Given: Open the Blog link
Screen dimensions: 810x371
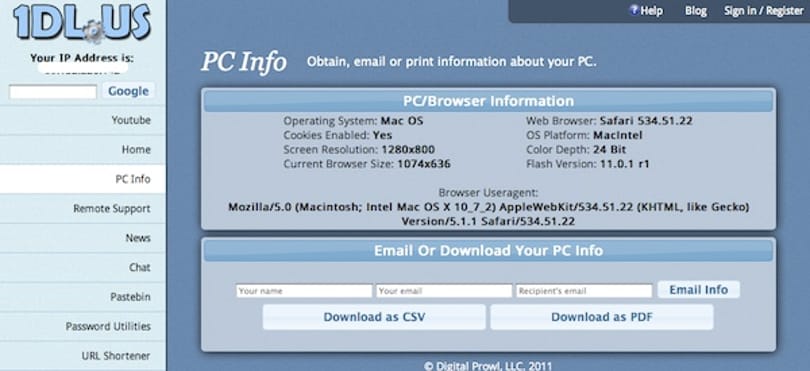Looking at the screenshot, I should tap(695, 11).
